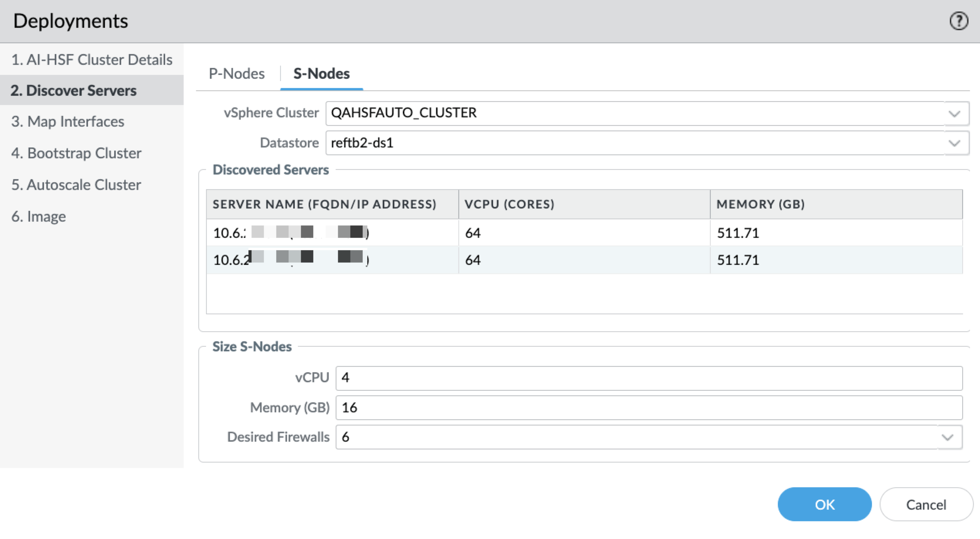Focus the Memory (GB) size field
Image resolution: width=980 pixels, height=539 pixels.
[648, 408]
